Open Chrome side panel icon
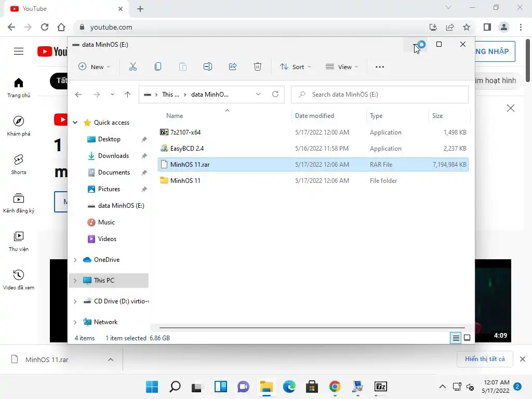This screenshot has height=399, width=532. (487, 27)
